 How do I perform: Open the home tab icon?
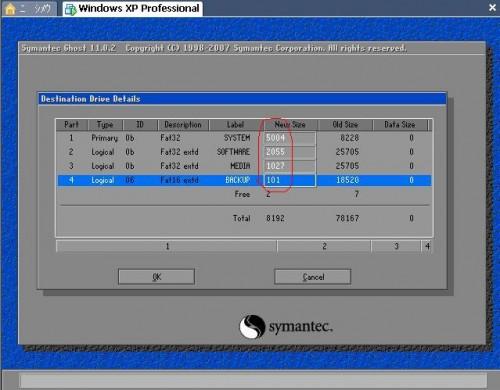(10, 8)
